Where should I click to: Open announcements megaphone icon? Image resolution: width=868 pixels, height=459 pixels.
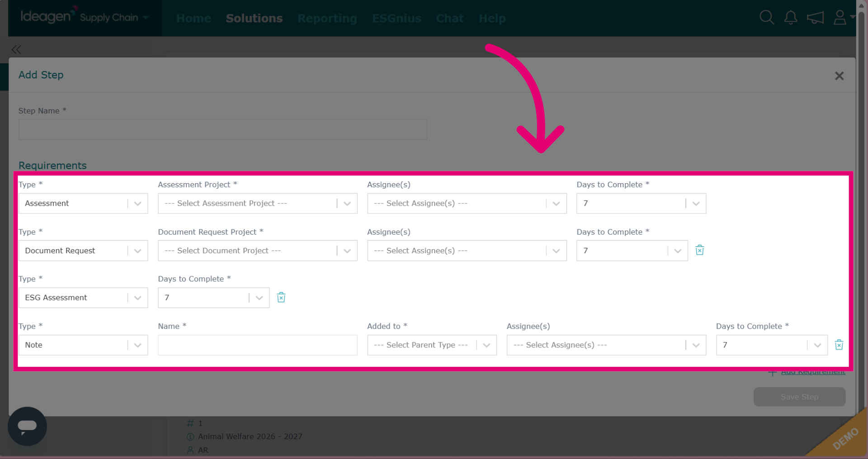pos(816,18)
